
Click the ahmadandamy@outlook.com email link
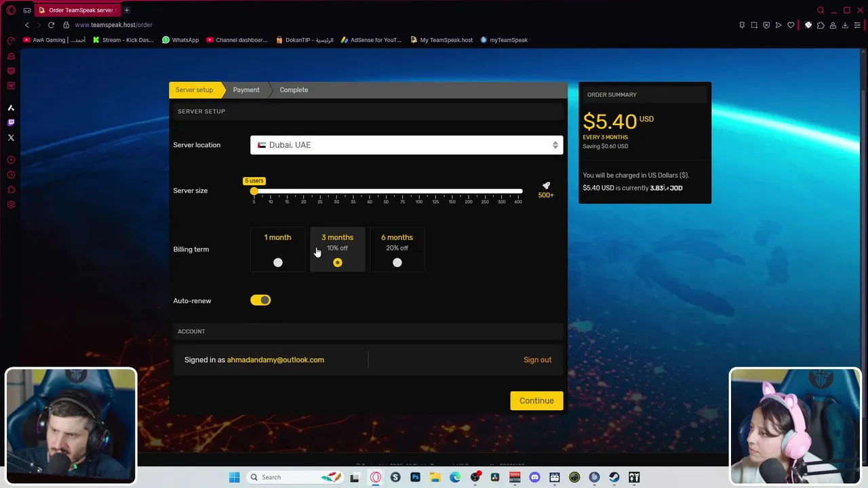(275, 360)
